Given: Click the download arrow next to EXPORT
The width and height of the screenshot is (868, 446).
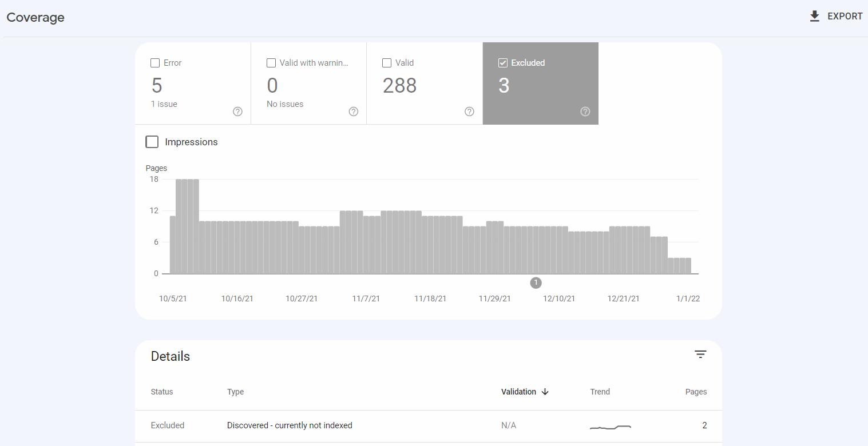Looking at the screenshot, I should coord(814,16).
